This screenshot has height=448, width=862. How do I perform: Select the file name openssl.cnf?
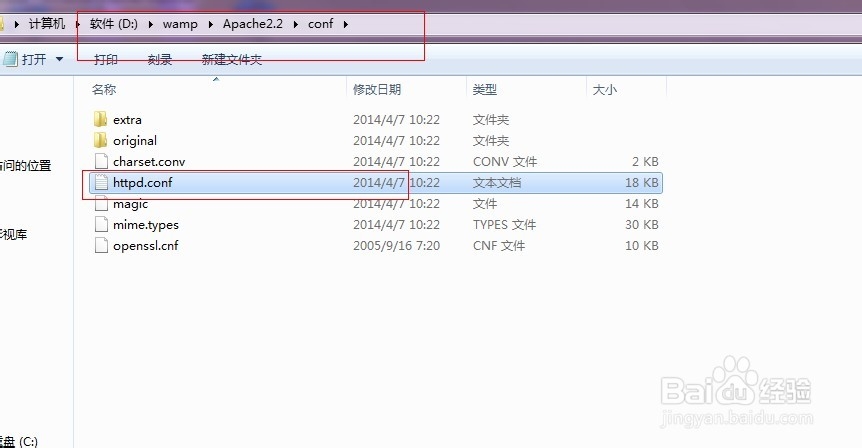(x=146, y=246)
